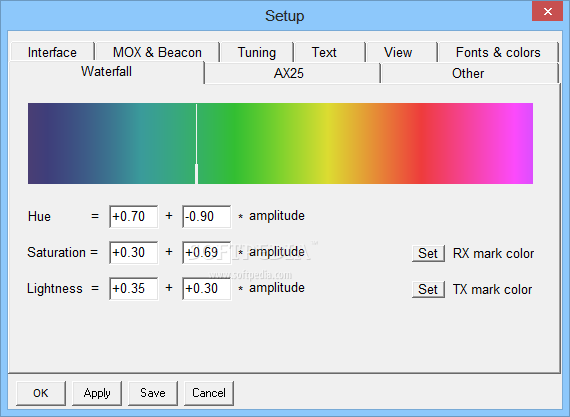Edit the Lightness amplitude factor +0.30
This screenshot has width=570, height=417.
pos(206,289)
